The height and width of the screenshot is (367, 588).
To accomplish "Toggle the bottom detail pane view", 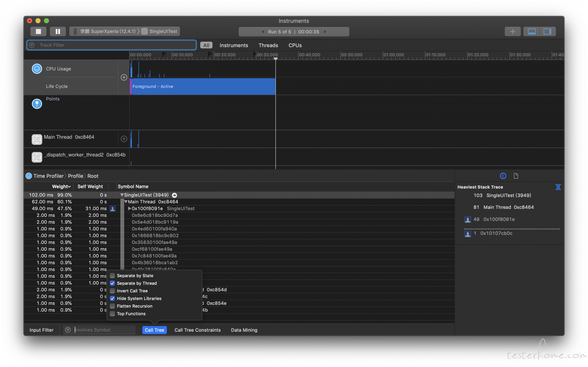I will [532, 31].
